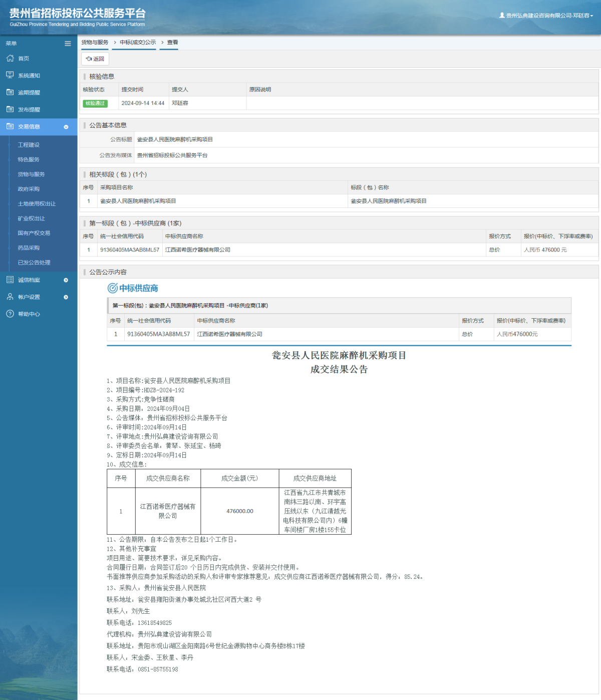601x700 pixels.
Task: Click the 逾期提醒 sidebar icon
Action: point(10,92)
